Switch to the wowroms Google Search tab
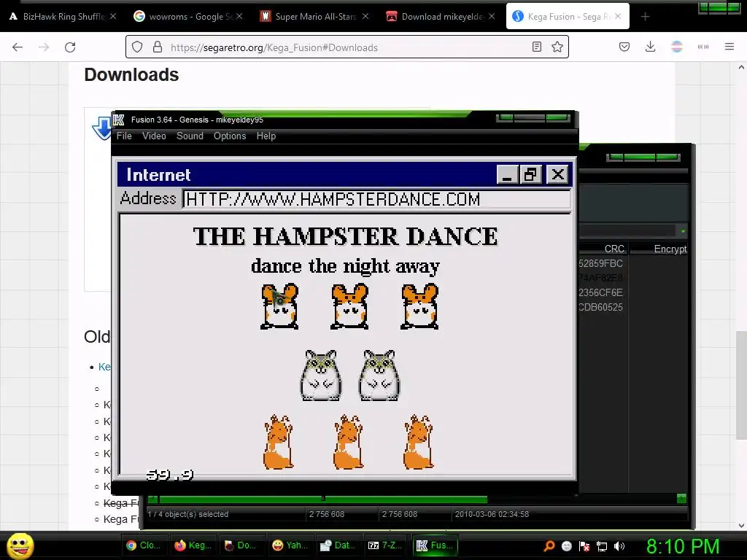This screenshot has width=747, height=560. pos(185,17)
